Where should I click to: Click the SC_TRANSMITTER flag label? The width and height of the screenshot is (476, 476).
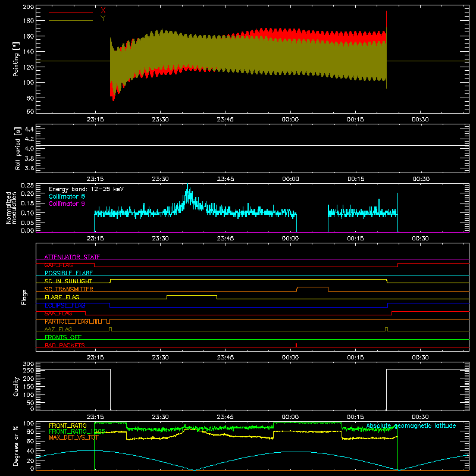[x=69, y=289]
